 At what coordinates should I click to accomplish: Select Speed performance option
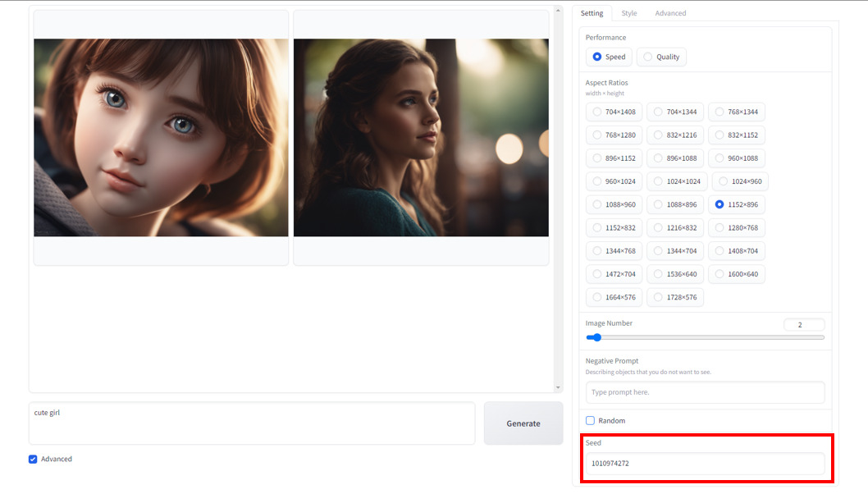tap(609, 57)
